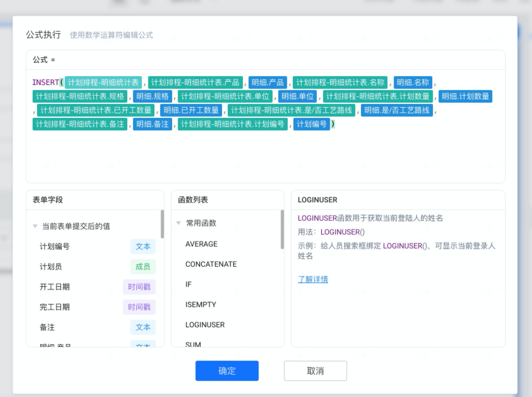Select the 明细.规格 tag
Viewport: 532px width, 397px height.
click(153, 96)
